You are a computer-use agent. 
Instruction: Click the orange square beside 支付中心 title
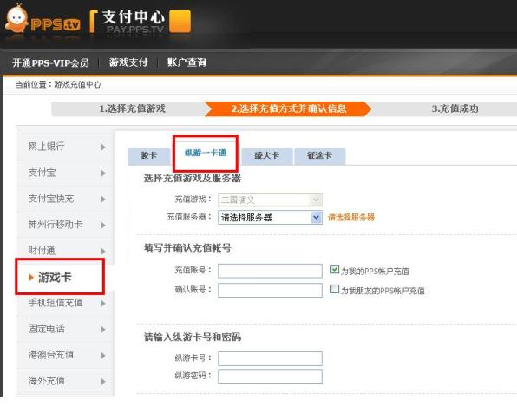pyautogui.click(x=180, y=21)
